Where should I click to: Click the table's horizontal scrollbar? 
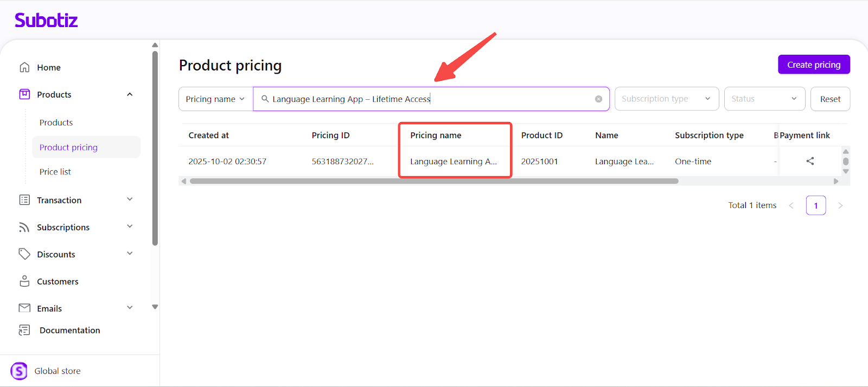pyautogui.click(x=434, y=181)
